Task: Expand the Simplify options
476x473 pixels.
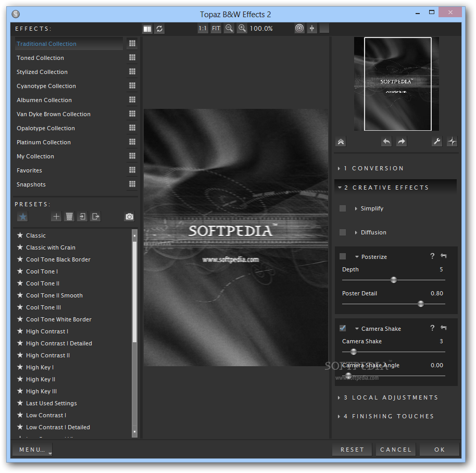Action: point(356,208)
